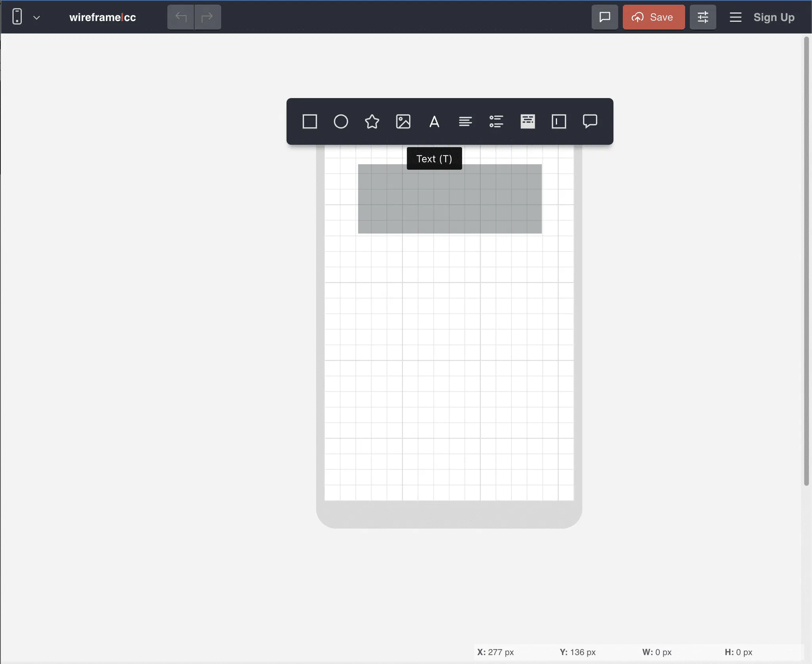Screen dimensions: 812x664
Task: Choose the Star icon tool
Action: [372, 121]
